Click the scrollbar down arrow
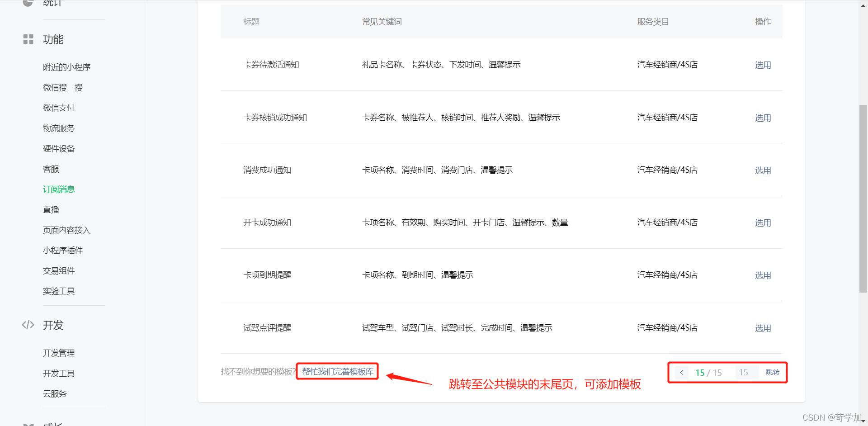The height and width of the screenshot is (426, 868). (863, 421)
